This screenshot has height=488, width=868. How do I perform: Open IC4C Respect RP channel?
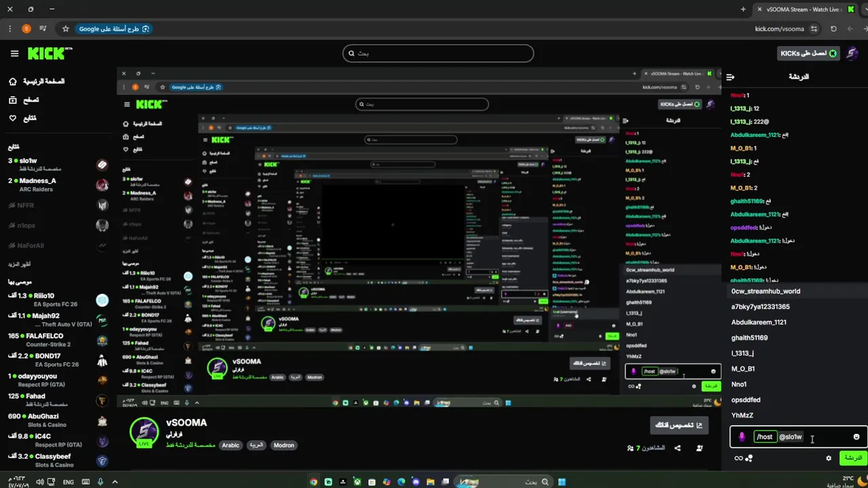pos(58,441)
